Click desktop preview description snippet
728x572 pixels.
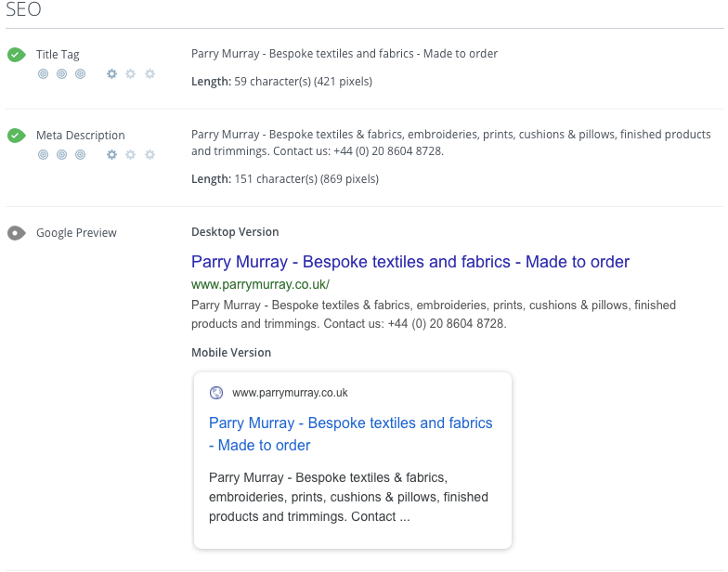(434, 314)
